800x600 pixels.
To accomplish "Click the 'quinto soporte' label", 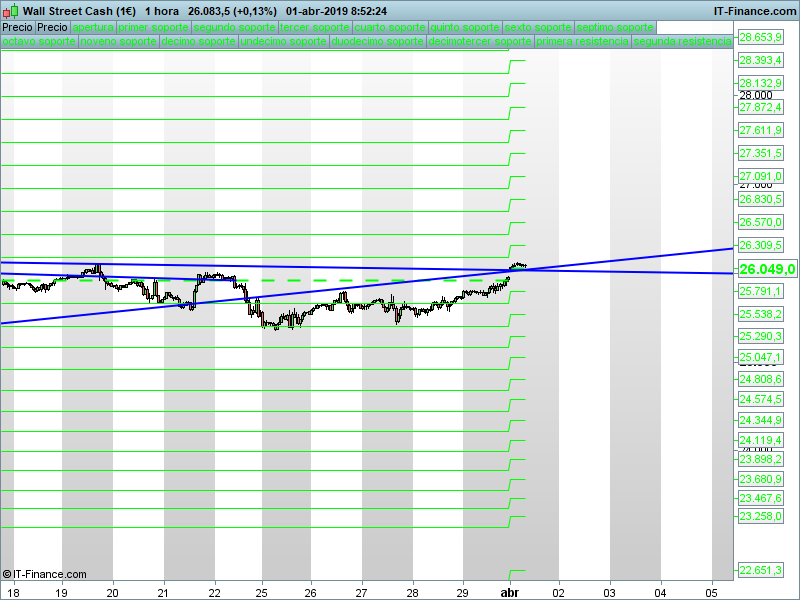I will [464, 27].
